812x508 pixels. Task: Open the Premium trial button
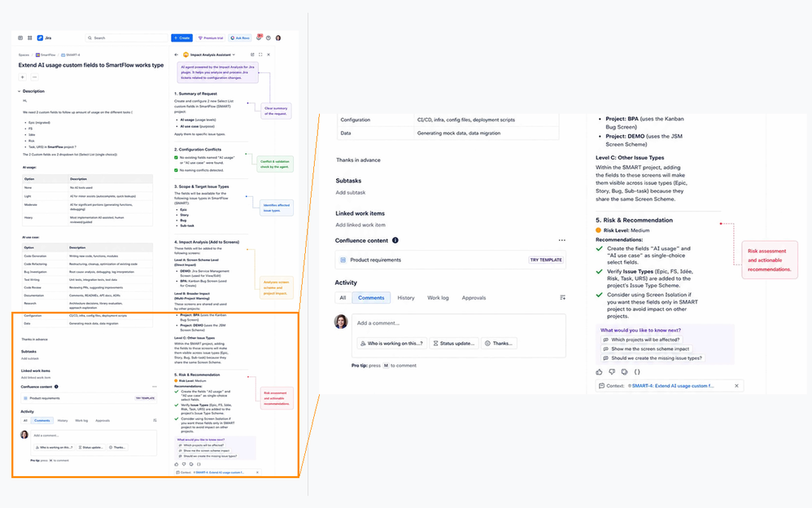click(x=211, y=37)
